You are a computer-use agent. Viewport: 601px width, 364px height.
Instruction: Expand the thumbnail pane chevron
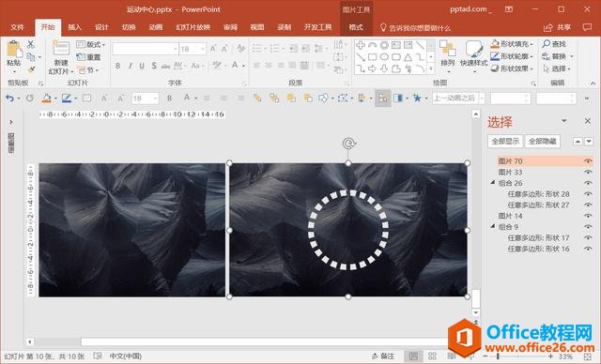(x=11, y=122)
